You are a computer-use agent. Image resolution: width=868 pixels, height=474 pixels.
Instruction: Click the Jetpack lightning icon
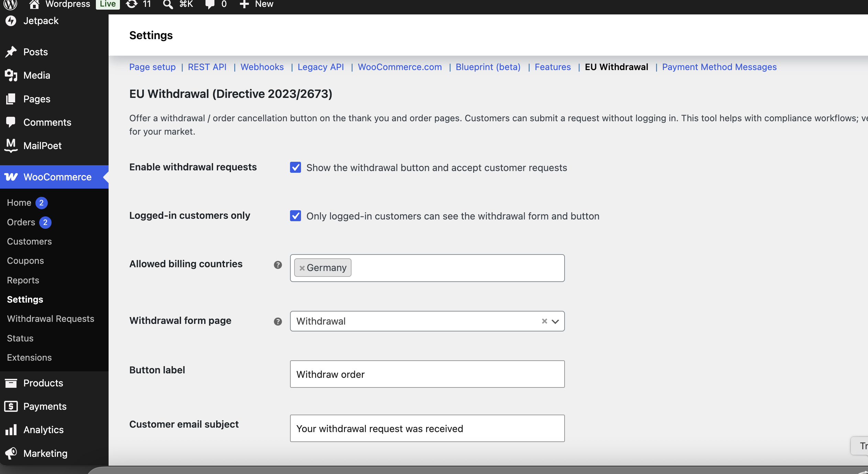pyautogui.click(x=11, y=21)
